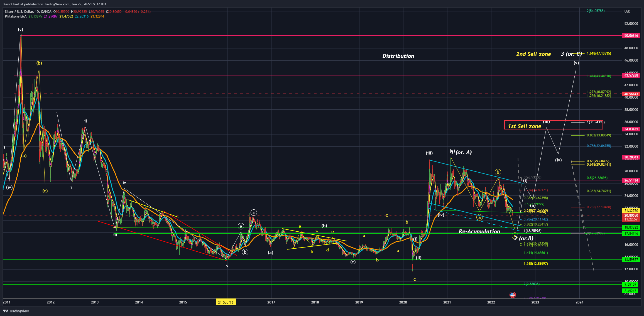Click the green 18.83322 price label
Screen dimensions: 644x316
(x=631, y=227)
